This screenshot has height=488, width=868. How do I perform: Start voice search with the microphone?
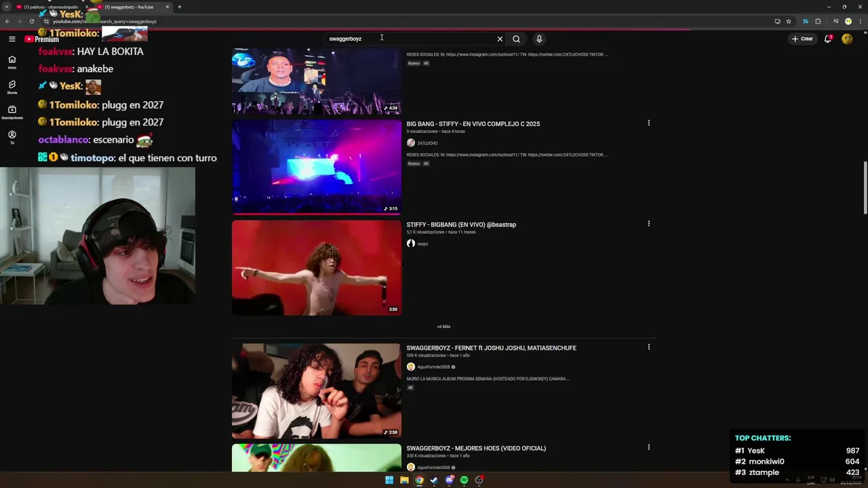(x=539, y=39)
